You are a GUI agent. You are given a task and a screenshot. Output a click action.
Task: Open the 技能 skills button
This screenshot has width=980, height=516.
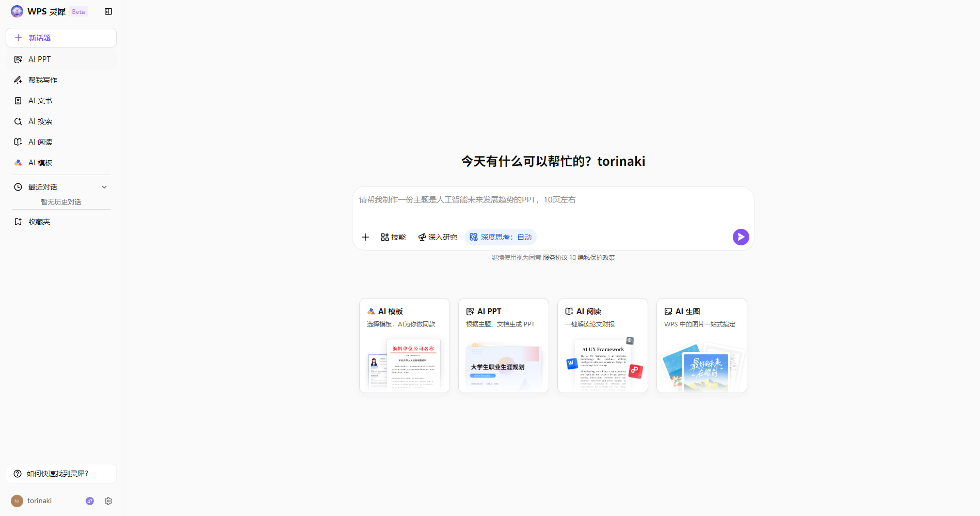click(x=393, y=237)
